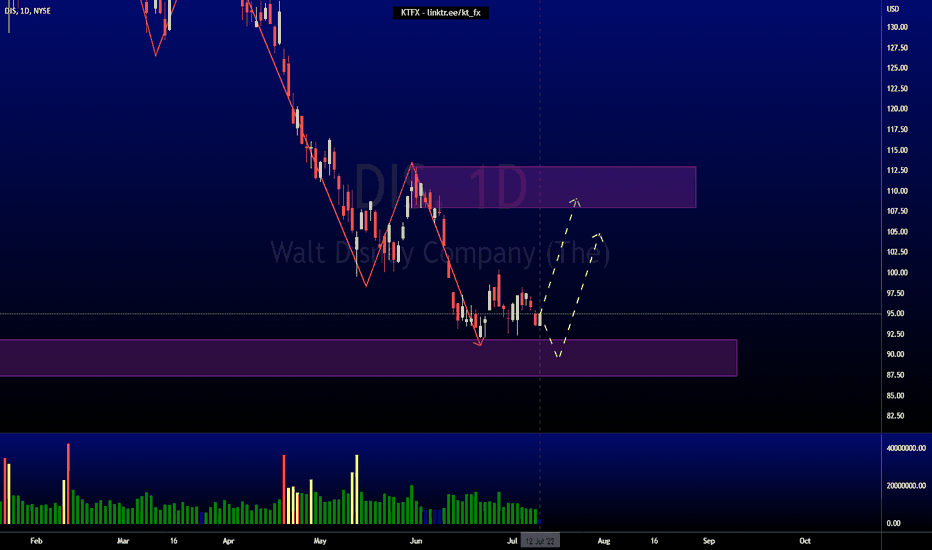Click the Jul label on time axis
This screenshot has height=550, width=932.
(x=512, y=541)
